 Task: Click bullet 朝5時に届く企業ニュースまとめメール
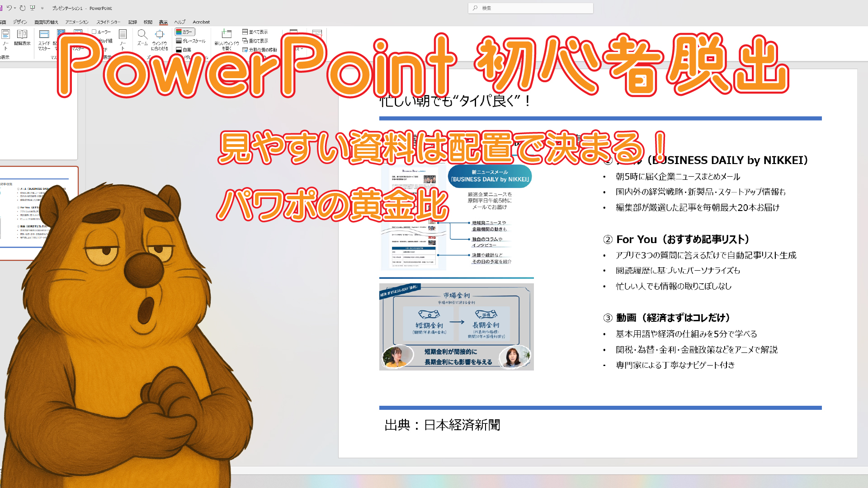click(678, 177)
